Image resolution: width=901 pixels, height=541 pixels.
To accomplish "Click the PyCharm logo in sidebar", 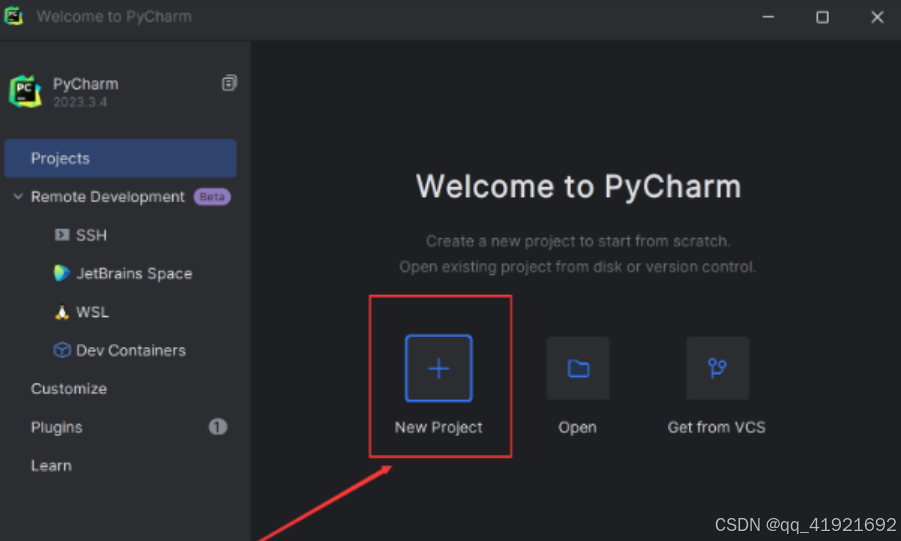I will [x=25, y=91].
